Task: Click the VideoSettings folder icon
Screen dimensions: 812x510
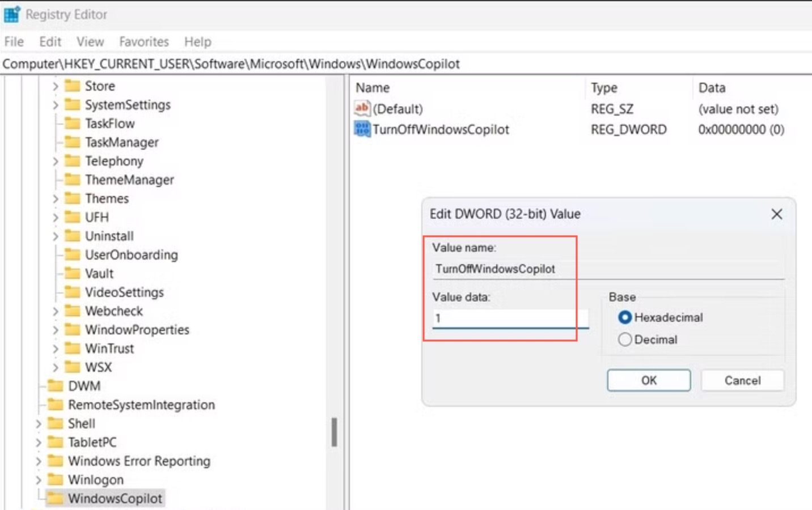Action: [x=73, y=292]
